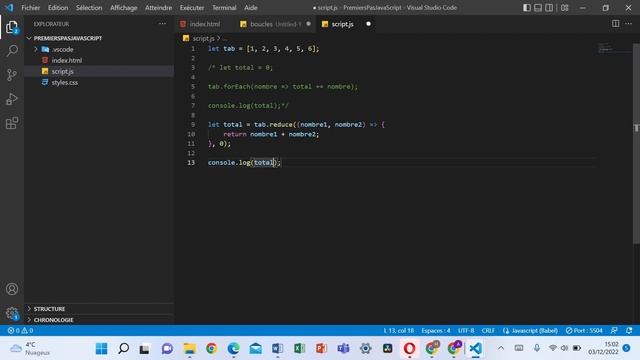Open editor more actions ellipsis
Viewport: 640px width, 360px height.
[x=629, y=24]
